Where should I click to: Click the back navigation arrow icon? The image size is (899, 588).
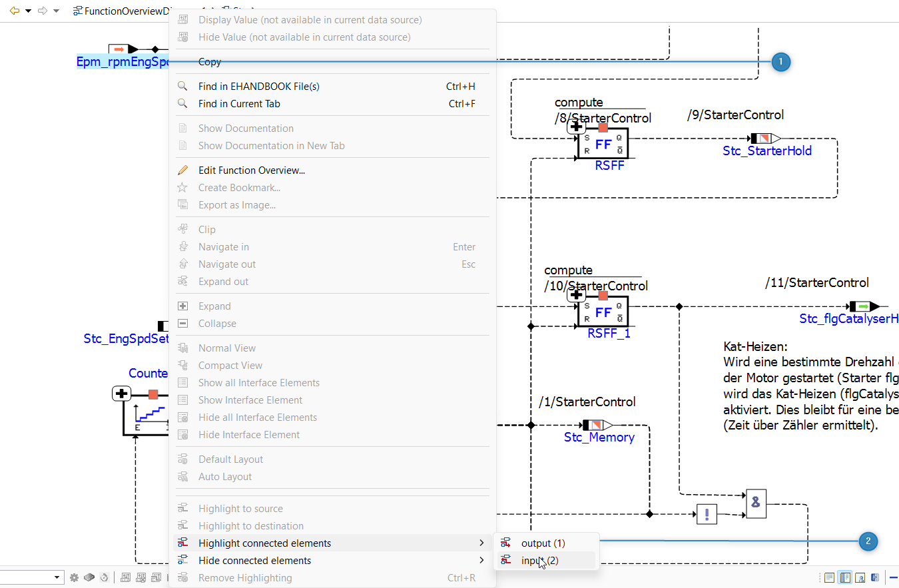tap(15, 11)
